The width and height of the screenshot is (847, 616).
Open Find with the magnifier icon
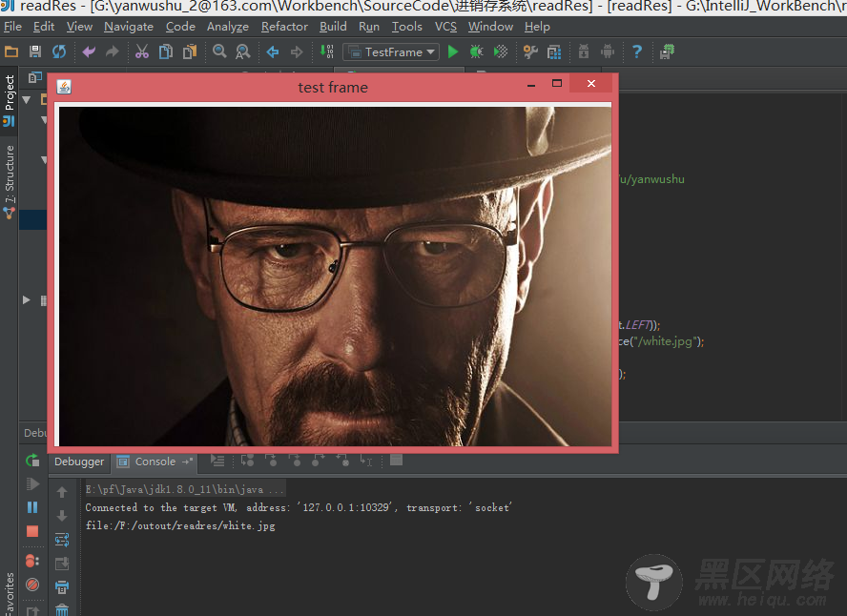(219, 51)
